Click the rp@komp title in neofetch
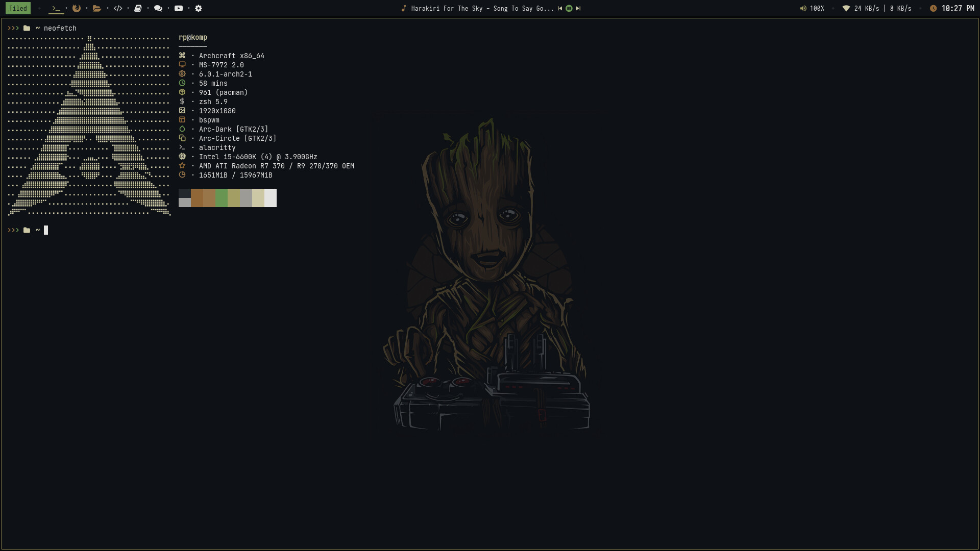980x551 pixels. coord(193,37)
